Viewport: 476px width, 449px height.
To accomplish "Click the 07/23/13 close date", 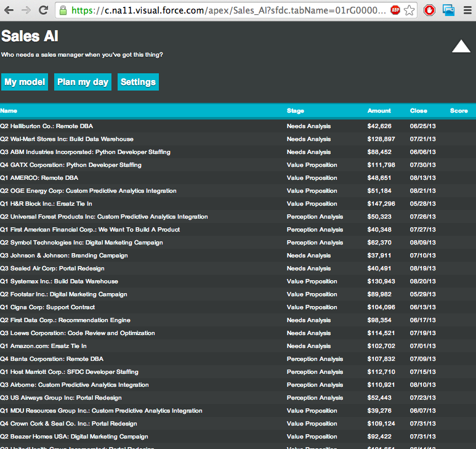I will tap(422, 398).
